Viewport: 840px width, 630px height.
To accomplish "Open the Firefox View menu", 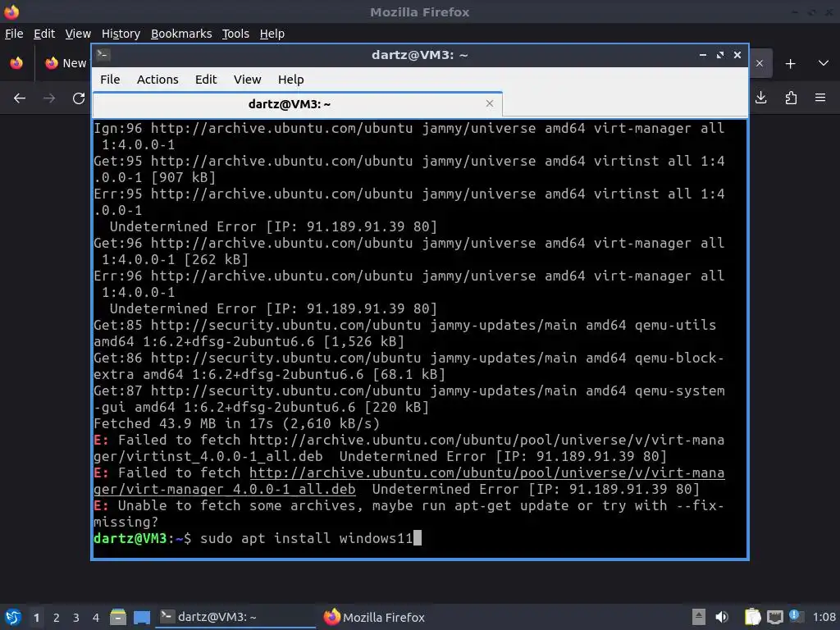I will [x=78, y=34].
